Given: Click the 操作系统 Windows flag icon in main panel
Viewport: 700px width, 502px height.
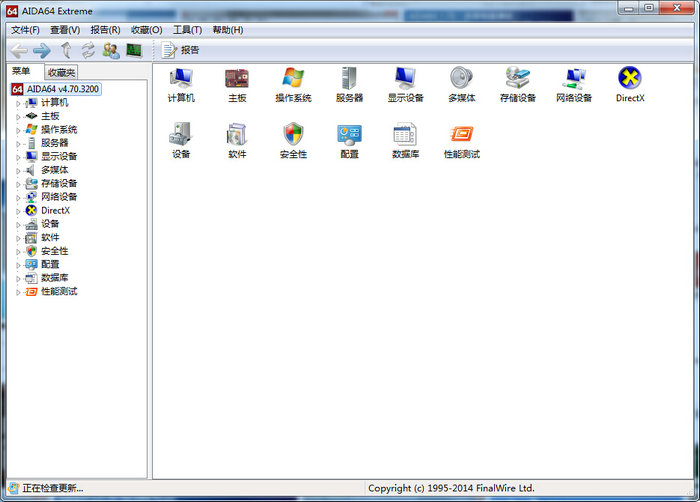Looking at the screenshot, I should (293, 78).
